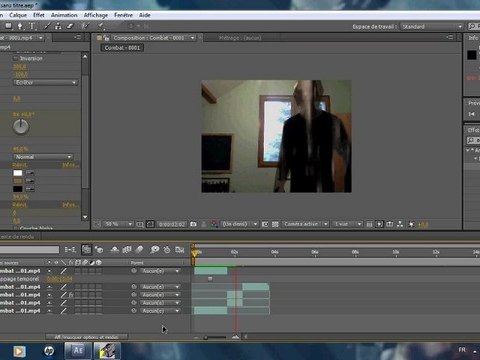Viewport: 480px width, 360px height.
Task: Toggle the Inversion checkbox
Action: point(15,58)
